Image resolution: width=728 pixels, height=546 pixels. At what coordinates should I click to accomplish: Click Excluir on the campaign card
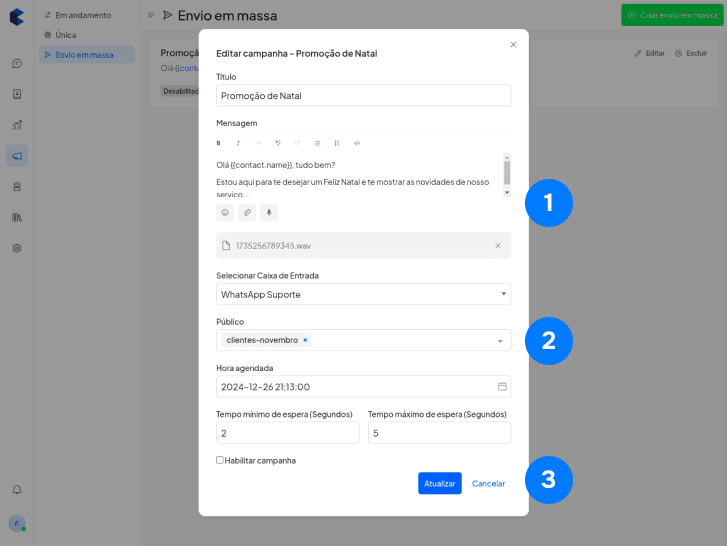coord(691,53)
